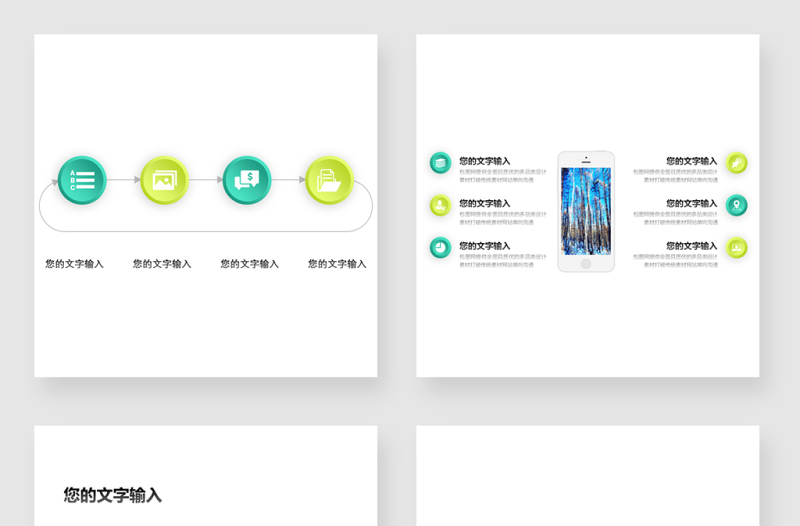Select the small yellow-green laptop screen icon
This screenshot has width=800, height=526.
tap(736, 247)
